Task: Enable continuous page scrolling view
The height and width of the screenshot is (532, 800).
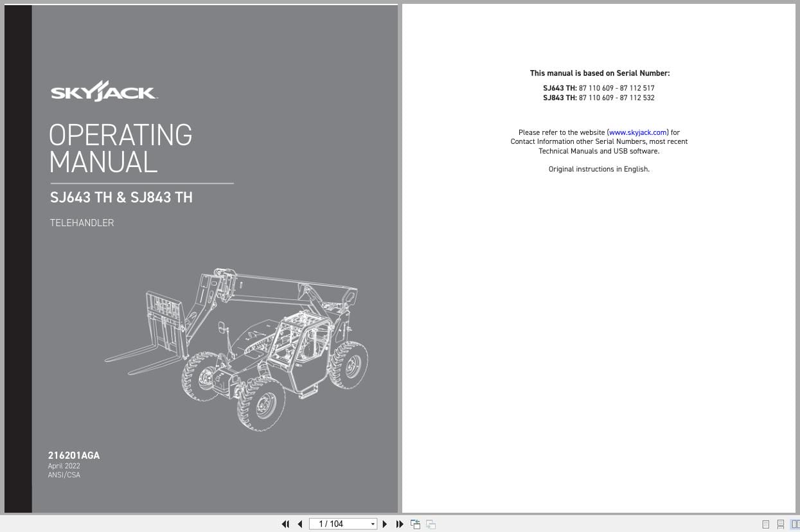Action: (x=780, y=524)
